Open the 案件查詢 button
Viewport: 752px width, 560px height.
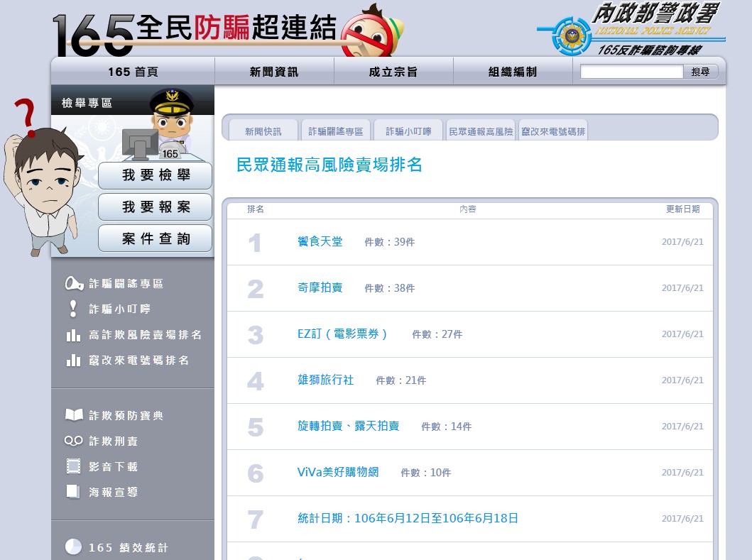tap(156, 238)
